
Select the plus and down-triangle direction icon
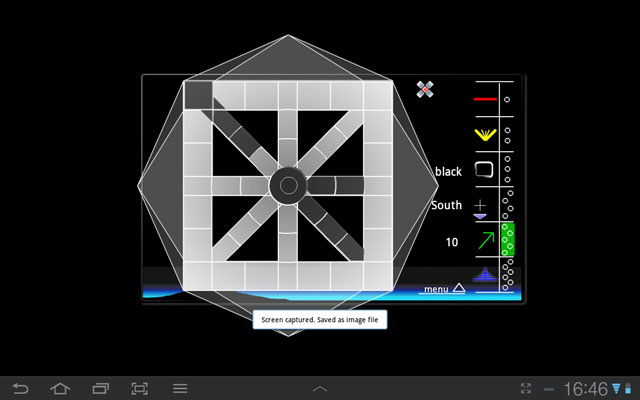(480, 209)
